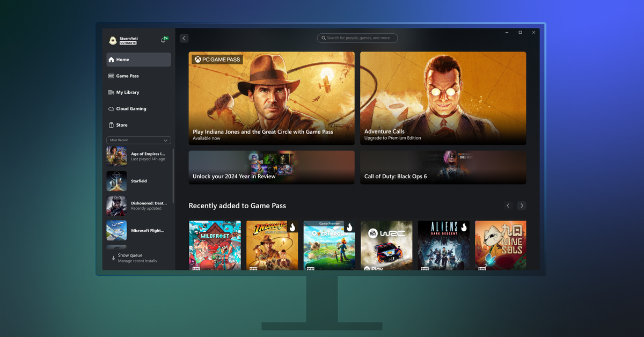Click Show queue to manage recent installs
The width and height of the screenshot is (644, 337).
pos(129,258)
